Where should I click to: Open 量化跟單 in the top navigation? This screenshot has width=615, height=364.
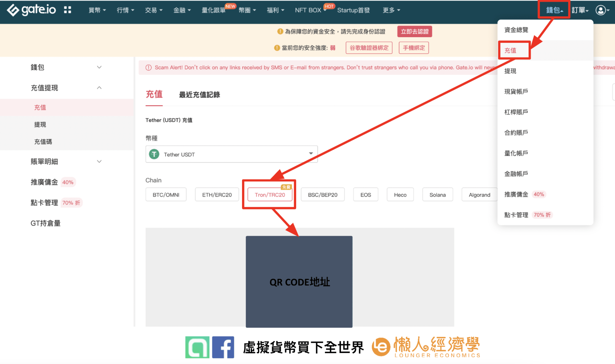[213, 10]
